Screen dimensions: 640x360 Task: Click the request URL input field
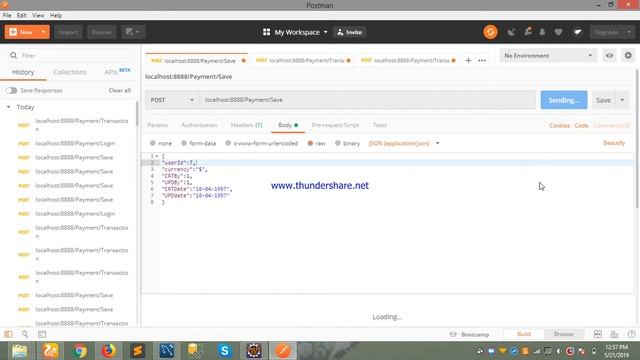(x=367, y=100)
